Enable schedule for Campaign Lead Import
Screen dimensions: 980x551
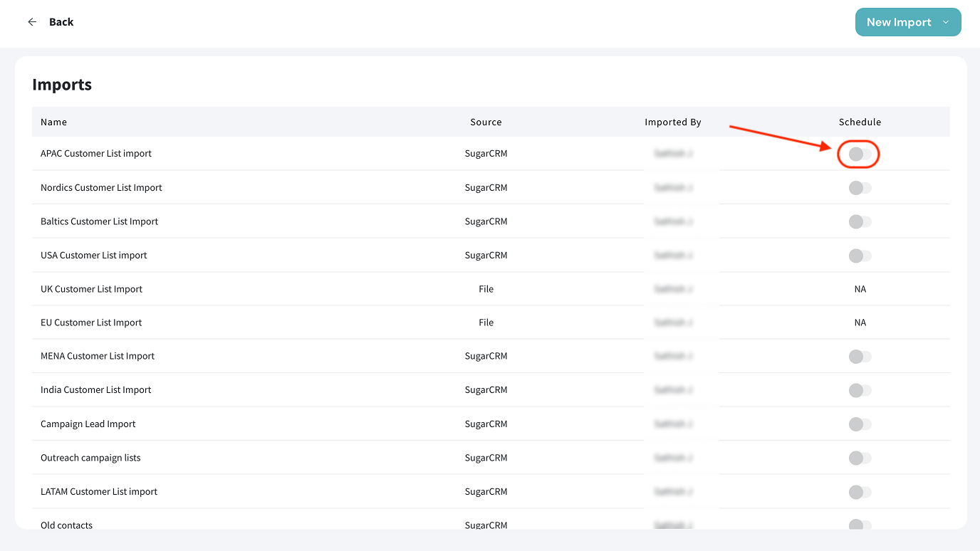tap(860, 424)
